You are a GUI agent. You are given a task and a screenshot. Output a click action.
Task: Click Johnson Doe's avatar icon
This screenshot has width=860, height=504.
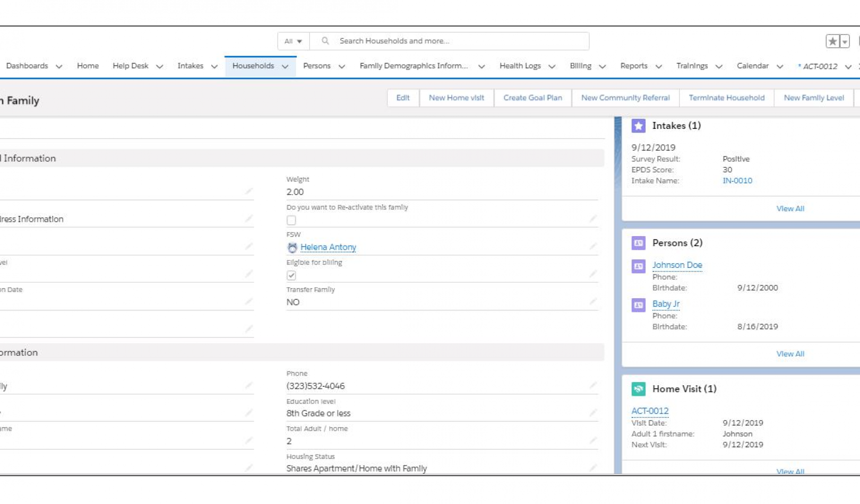(x=638, y=266)
